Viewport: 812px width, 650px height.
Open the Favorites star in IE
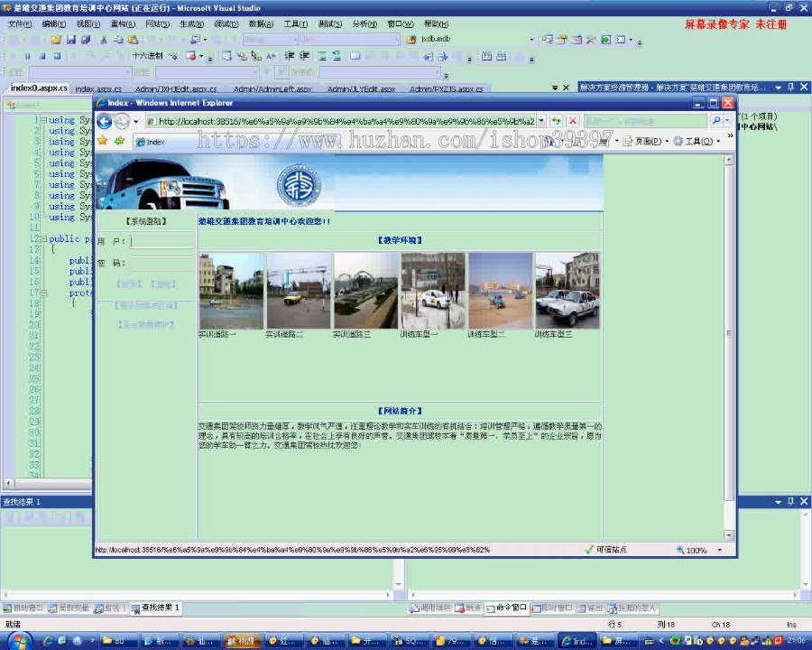[103, 141]
